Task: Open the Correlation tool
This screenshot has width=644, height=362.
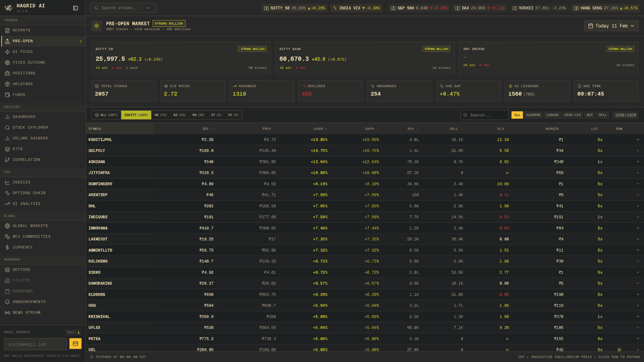Action: click(43, 160)
